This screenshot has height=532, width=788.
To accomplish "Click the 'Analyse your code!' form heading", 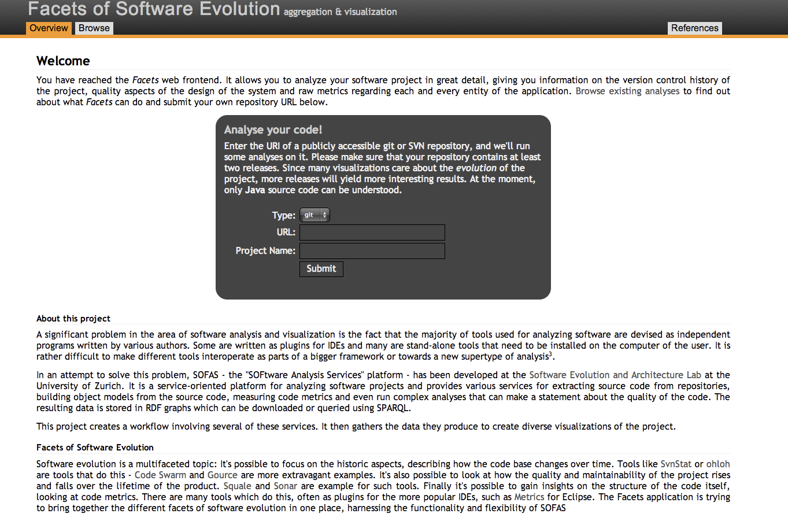I will [x=273, y=130].
